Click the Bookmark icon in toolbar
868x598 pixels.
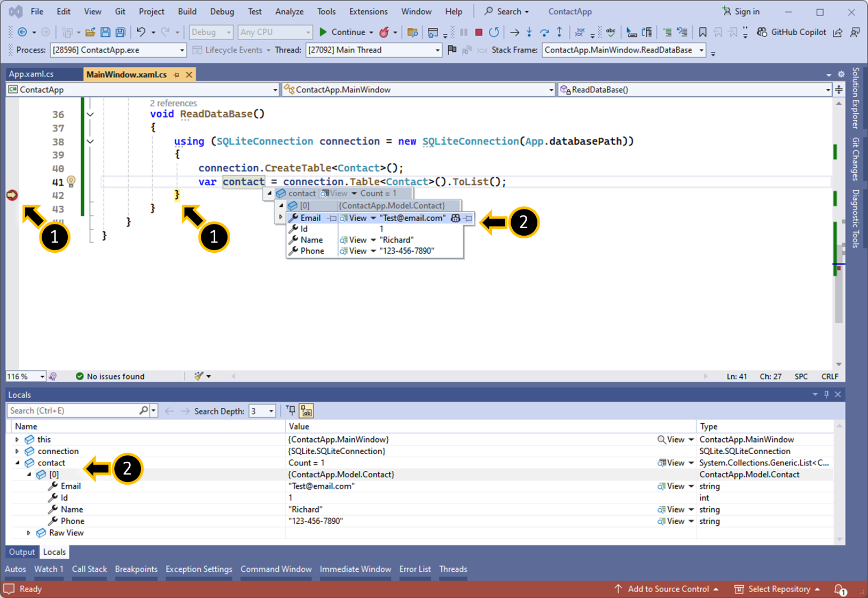coord(702,32)
